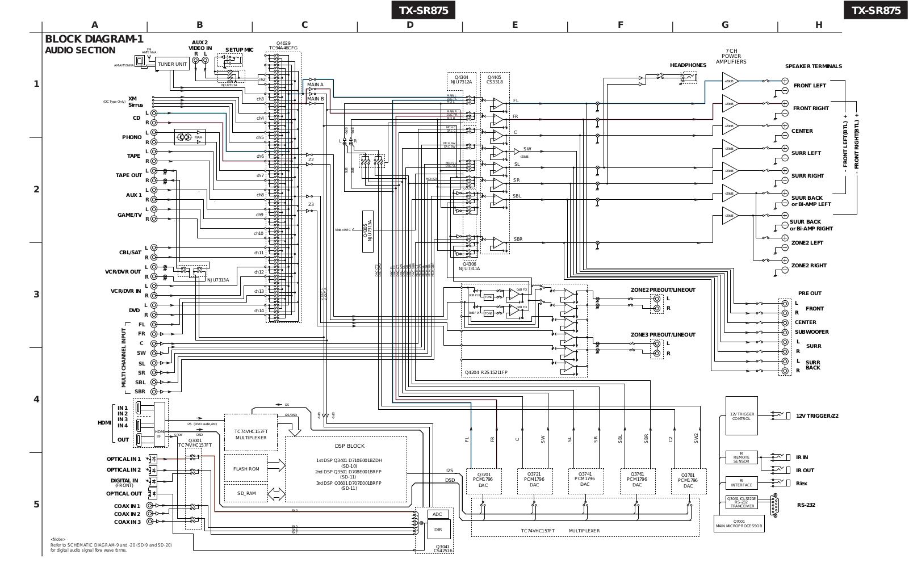Select the Q4204 R2S15211FP chip label

click(486, 373)
